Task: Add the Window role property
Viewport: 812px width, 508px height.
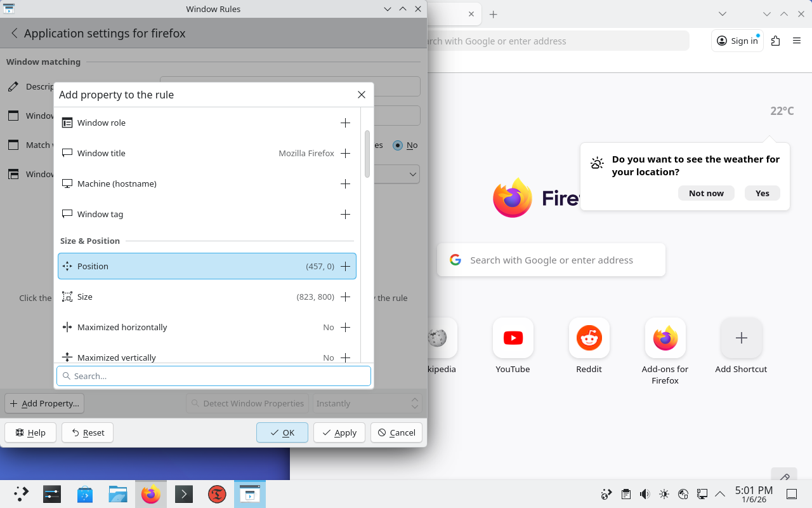Action: point(345,123)
